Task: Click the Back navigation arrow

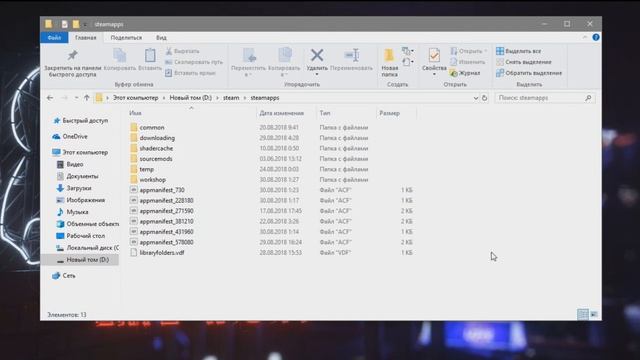Action: (x=50, y=98)
